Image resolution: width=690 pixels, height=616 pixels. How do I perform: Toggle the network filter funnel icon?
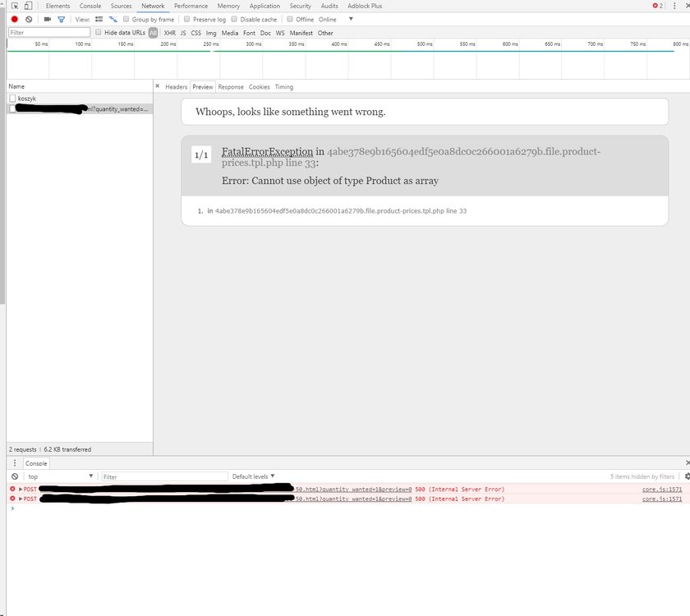click(x=61, y=20)
